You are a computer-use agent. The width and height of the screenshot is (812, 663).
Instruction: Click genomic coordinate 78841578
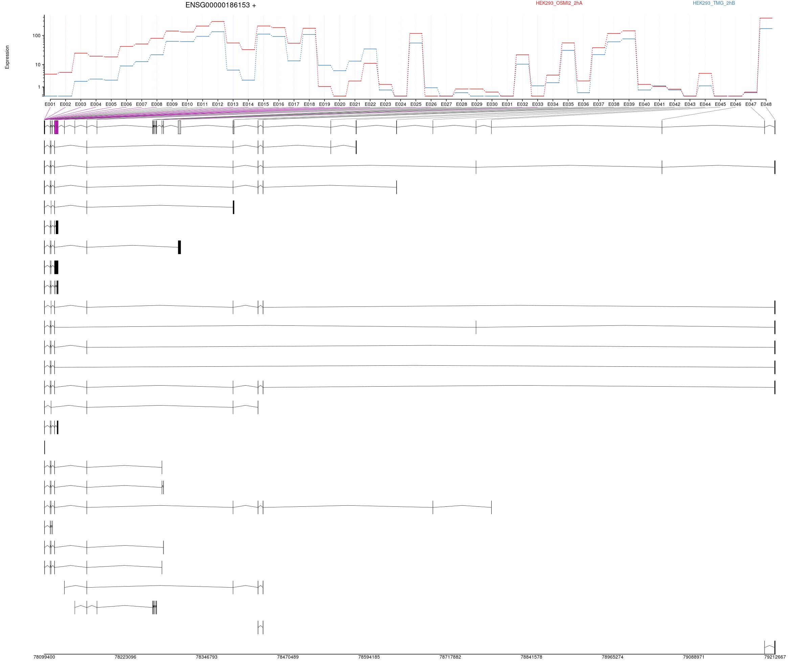pos(531,657)
